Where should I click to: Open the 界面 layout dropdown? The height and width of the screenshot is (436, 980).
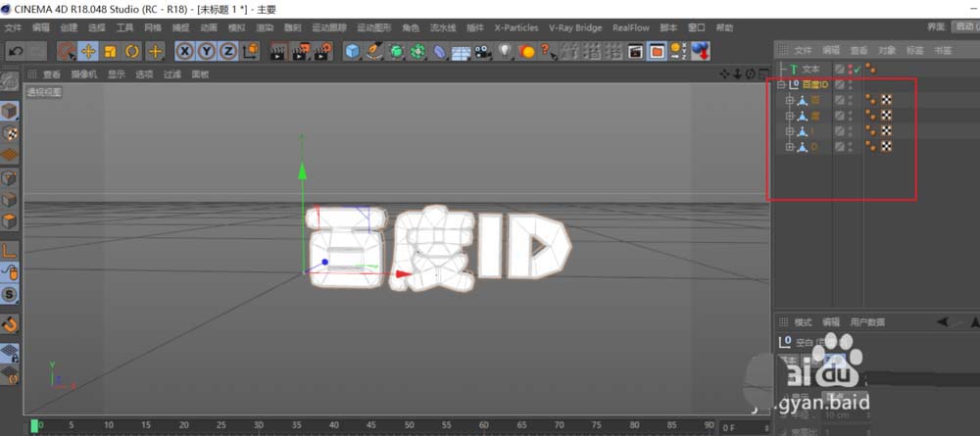tap(964, 26)
